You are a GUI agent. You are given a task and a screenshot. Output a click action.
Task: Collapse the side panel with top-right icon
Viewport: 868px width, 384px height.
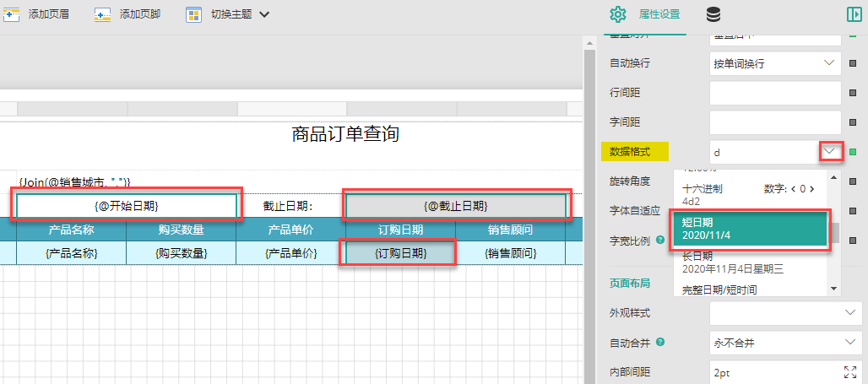click(x=854, y=14)
